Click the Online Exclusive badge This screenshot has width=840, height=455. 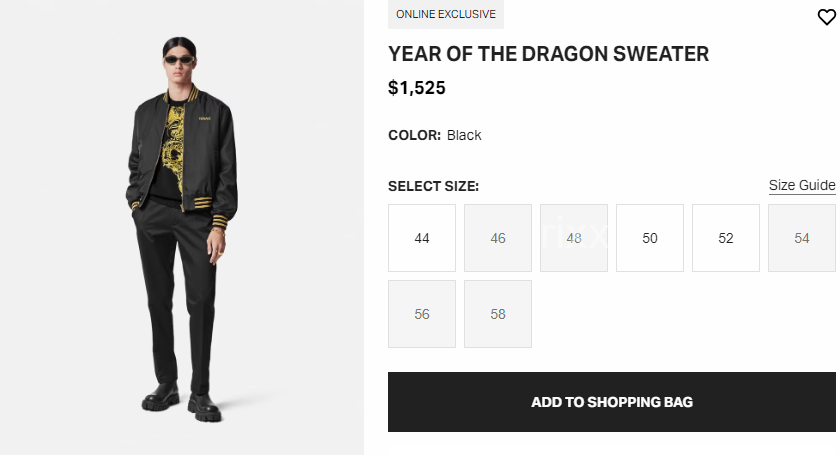[x=446, y=14]
